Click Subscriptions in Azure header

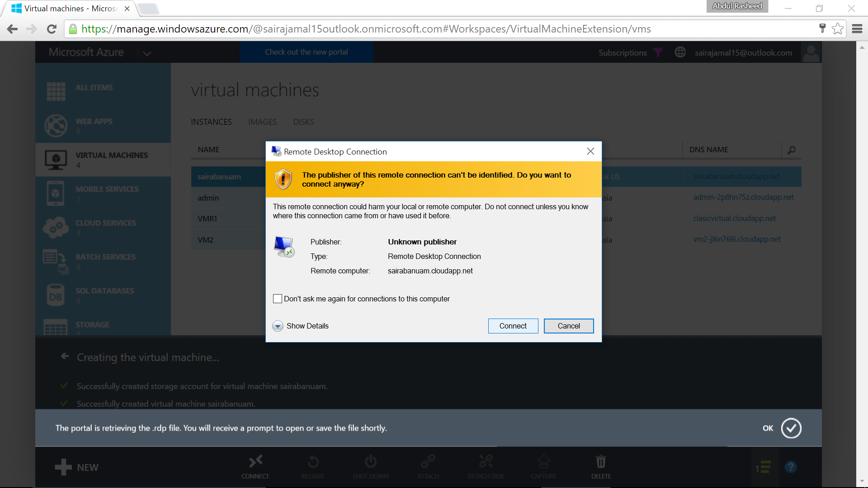(x=623, y=52)
